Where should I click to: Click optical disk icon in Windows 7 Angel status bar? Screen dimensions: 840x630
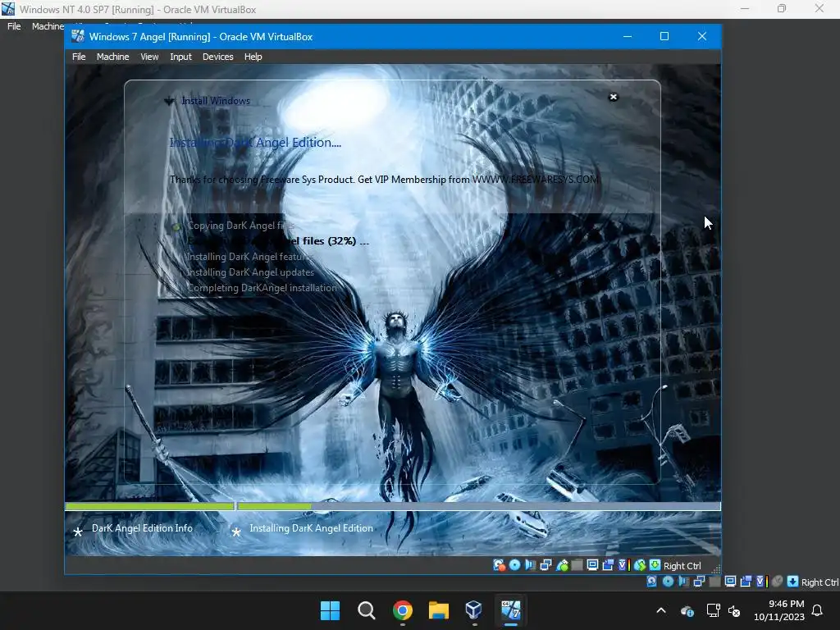pyautogui.click(x=515, y=565)
